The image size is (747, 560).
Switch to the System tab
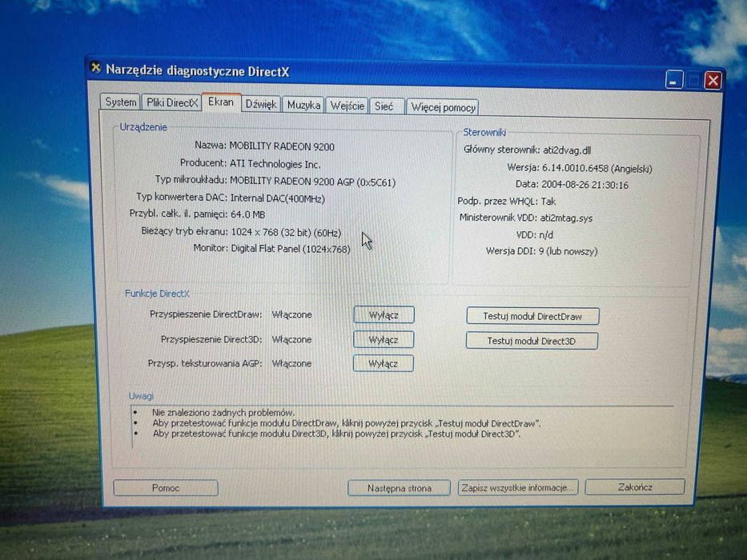[x=120, y=102]
